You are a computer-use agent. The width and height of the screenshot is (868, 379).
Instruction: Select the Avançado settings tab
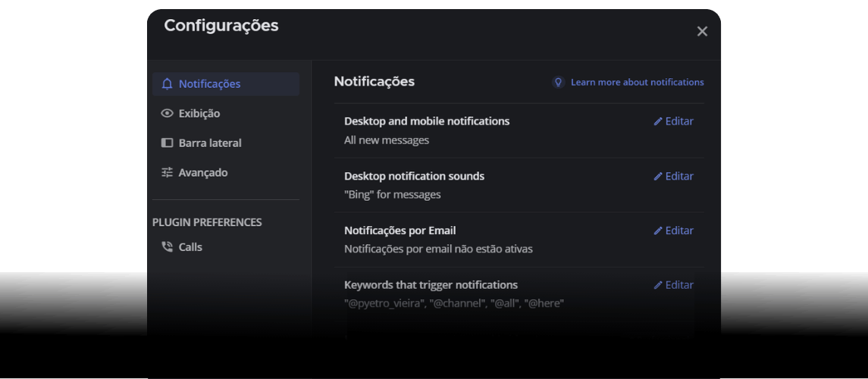(202, 173)
